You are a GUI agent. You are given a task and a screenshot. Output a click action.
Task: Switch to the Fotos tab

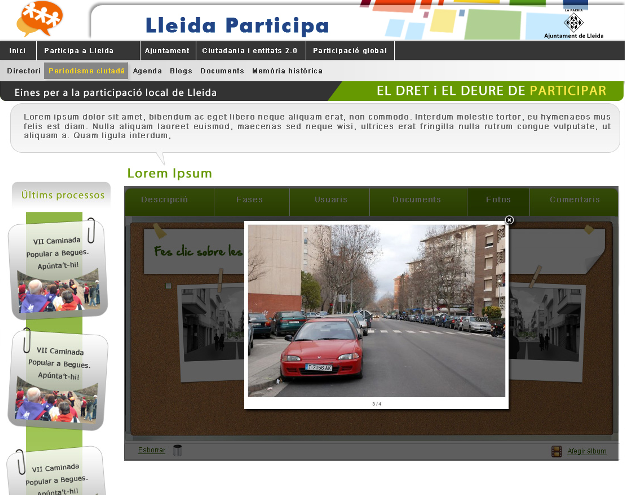[x=499, y=202]
